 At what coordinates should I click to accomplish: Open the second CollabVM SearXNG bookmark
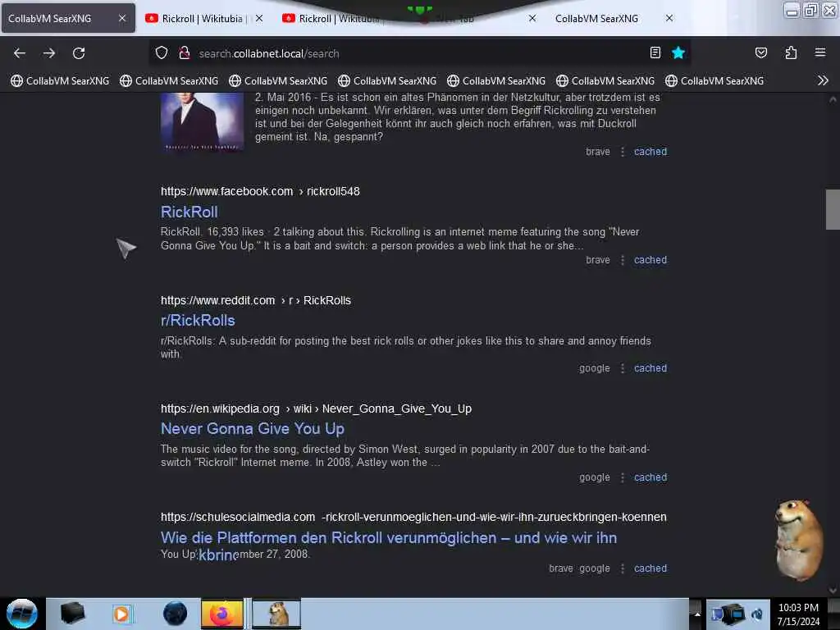click(169, 81)
